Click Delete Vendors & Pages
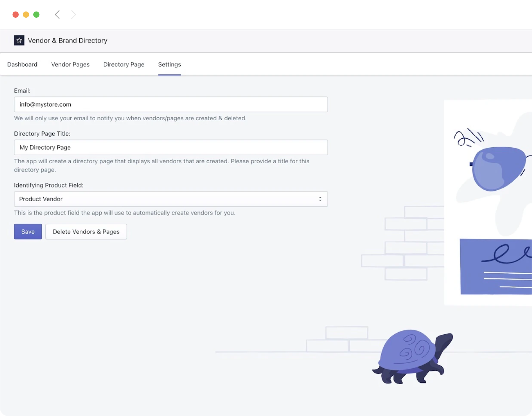Viewport: 532px width, 416px height. tap(86, 231)
